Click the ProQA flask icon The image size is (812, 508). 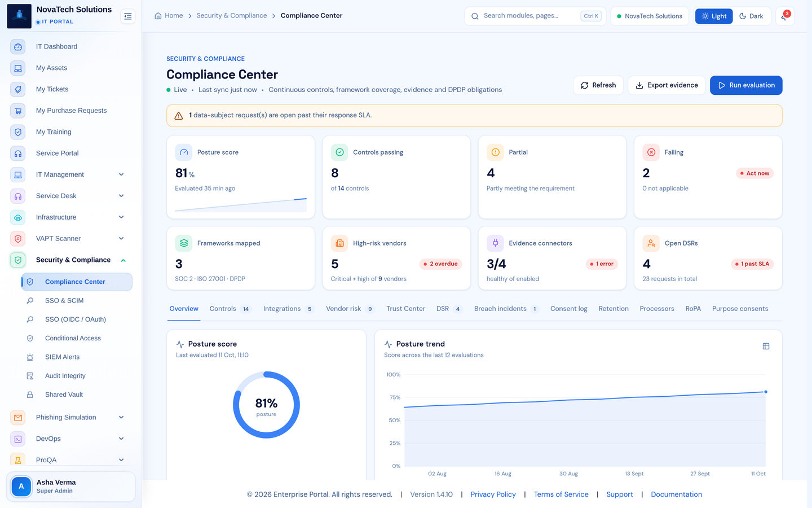pyautogui.click(x=18, y=460)
